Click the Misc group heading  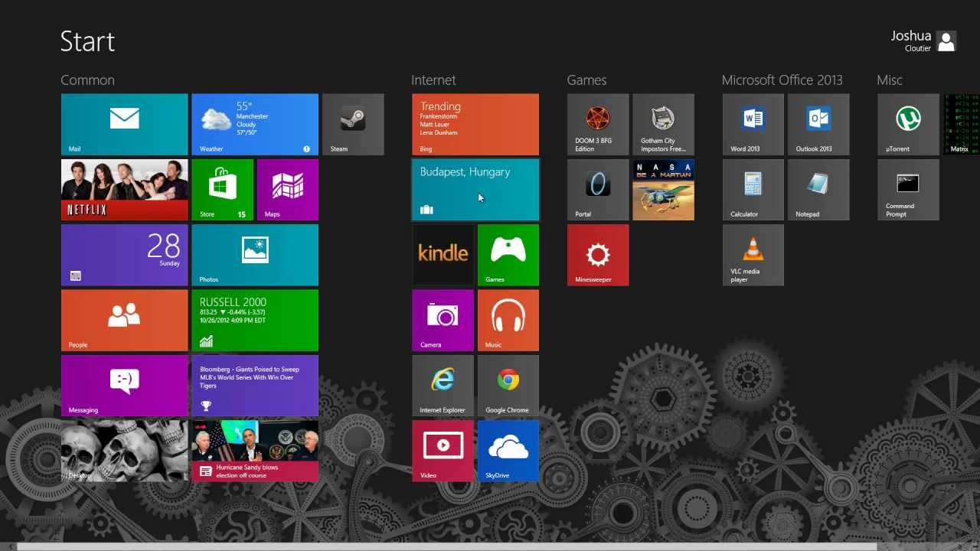point(890,80)
